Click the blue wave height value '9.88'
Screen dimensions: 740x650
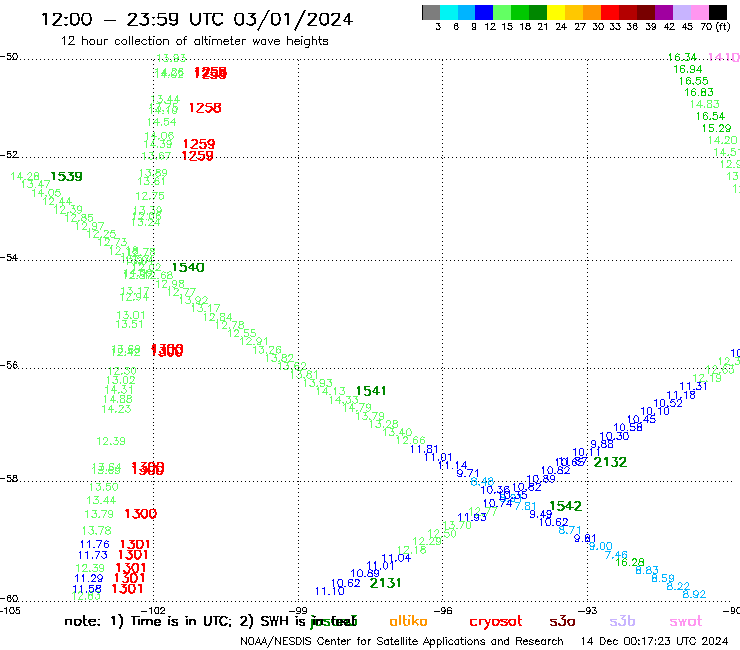click(602, 444)
